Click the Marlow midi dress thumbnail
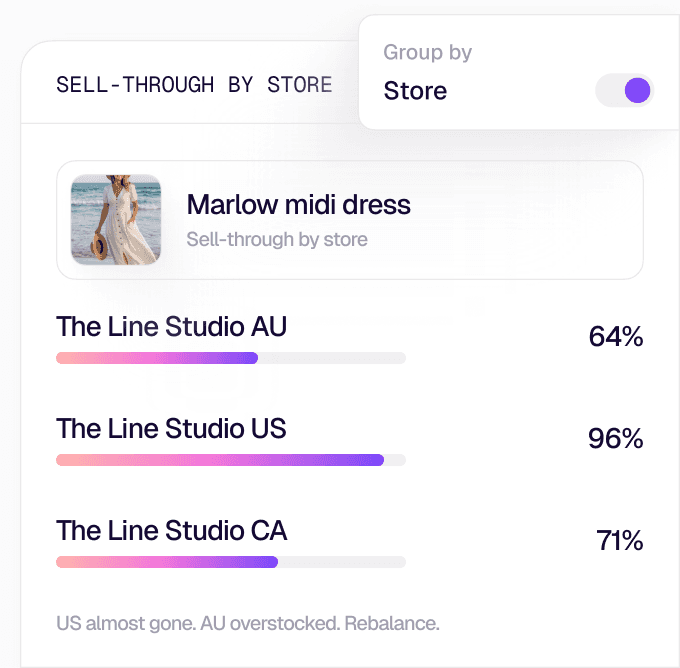 point(116,220)
